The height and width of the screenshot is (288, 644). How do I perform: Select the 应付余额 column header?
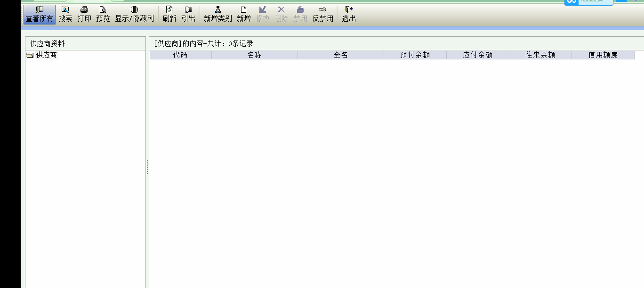tap(478, 55)
